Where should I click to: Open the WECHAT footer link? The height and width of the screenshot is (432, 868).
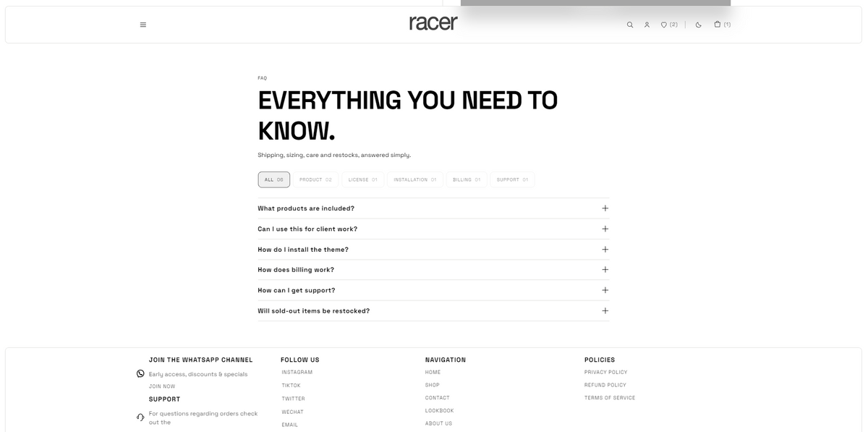292,412
